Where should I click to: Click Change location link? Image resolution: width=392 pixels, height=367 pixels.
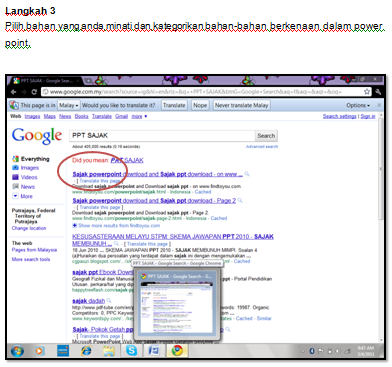(x=29, y=228)
